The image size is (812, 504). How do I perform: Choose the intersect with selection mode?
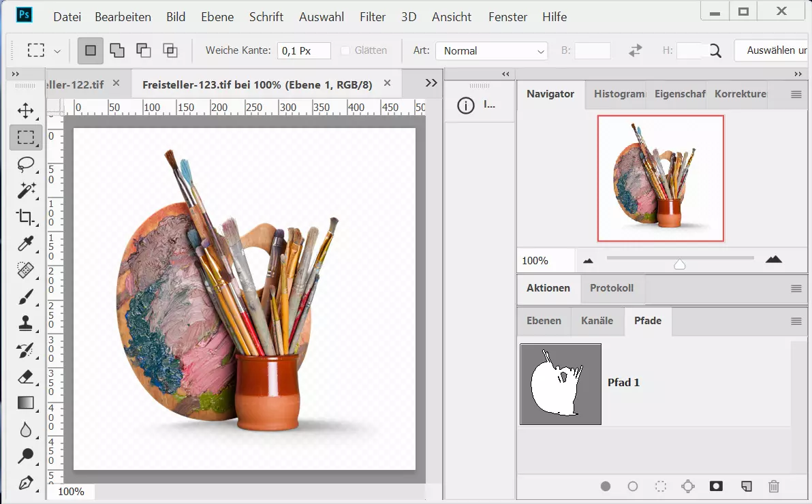(x=170, y=50)
